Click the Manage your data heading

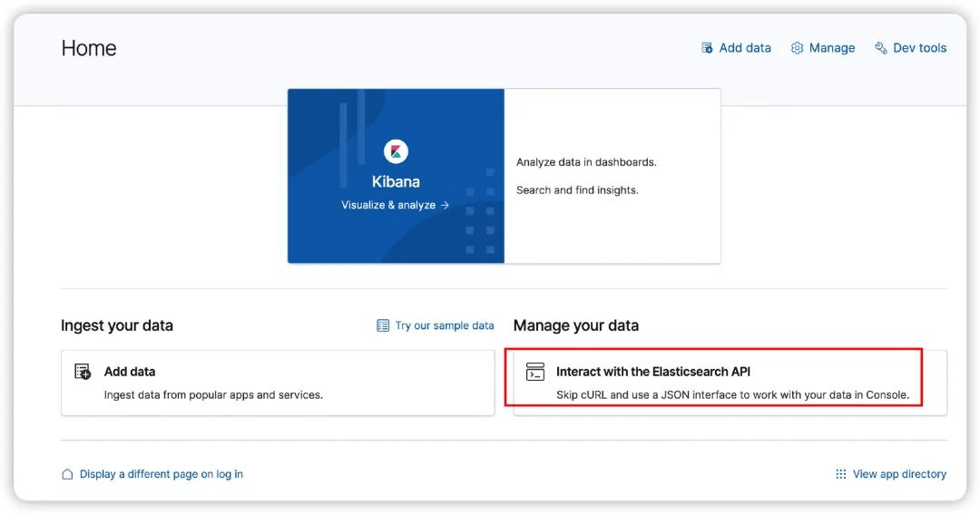coord(575,325)
